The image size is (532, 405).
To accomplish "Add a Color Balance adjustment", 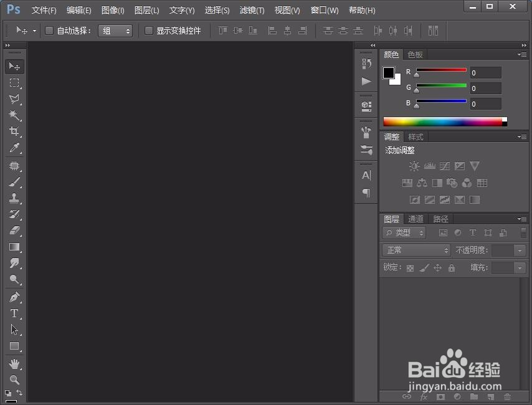I will [422, 183].
